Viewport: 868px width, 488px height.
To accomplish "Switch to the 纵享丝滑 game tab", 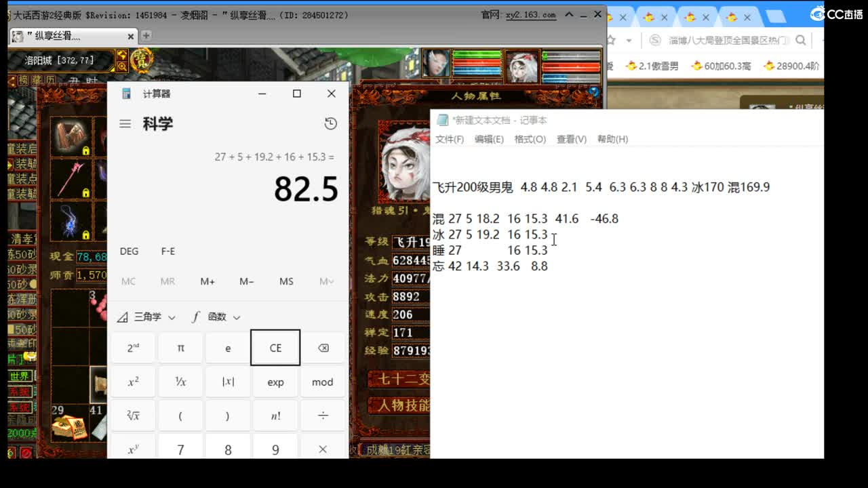I will pyautogui.click(x=73, y=36).
